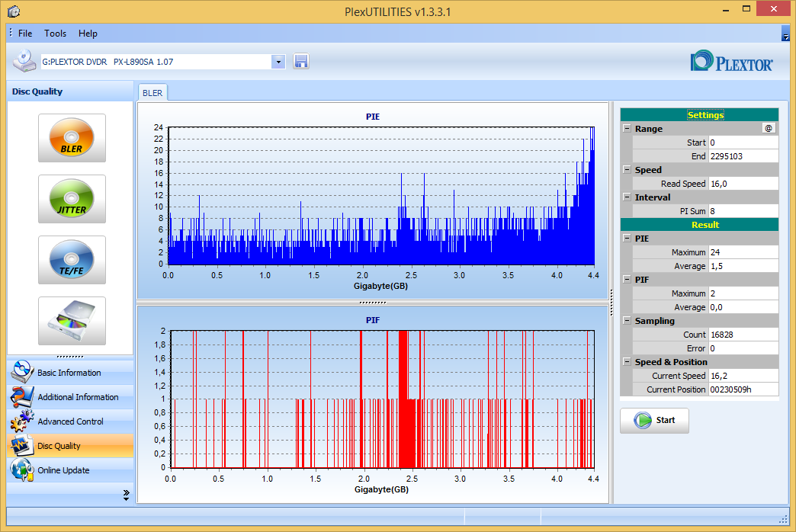This screenshot has height=532, width=796.
Task: Open the TE/FE test
Action: coord(72,260)
